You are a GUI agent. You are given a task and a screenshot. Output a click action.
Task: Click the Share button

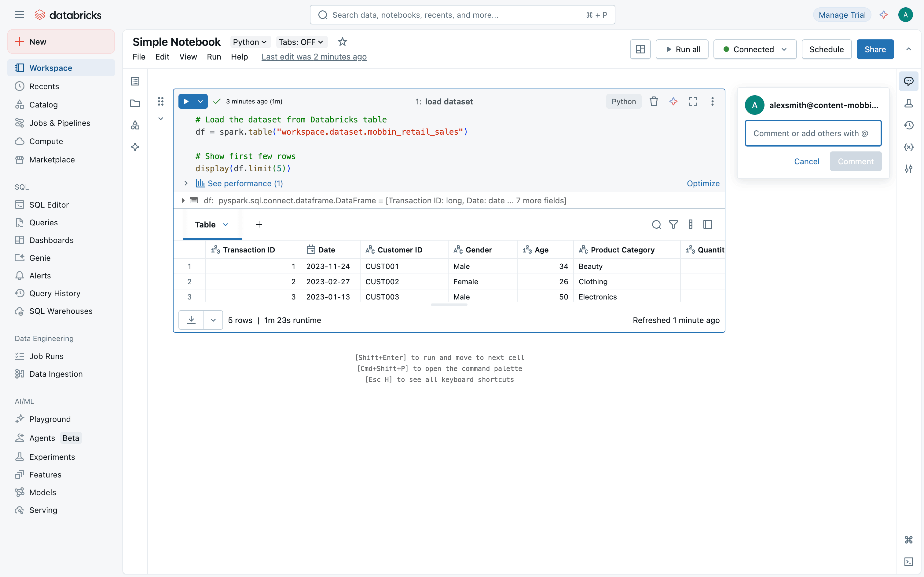[875, 49]
